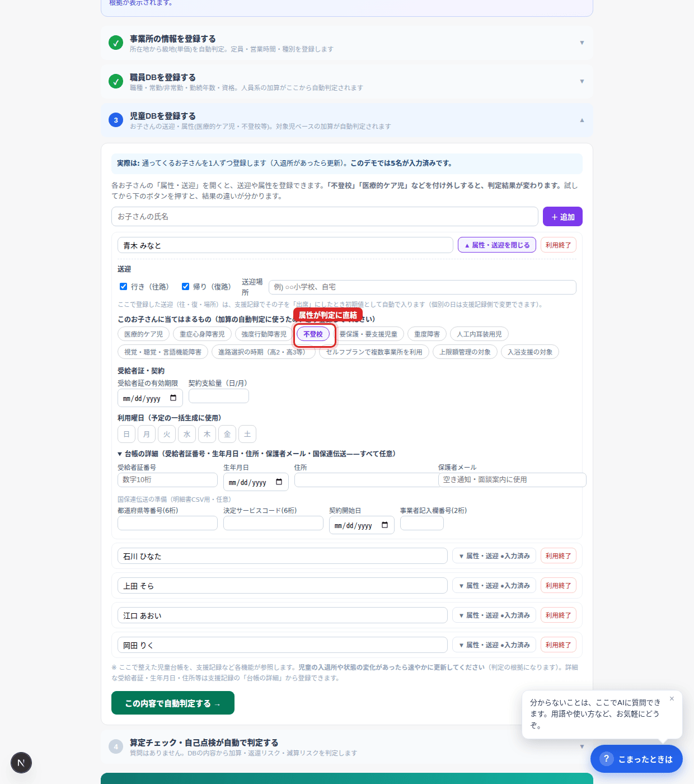Click 利用終了 for 上田 そら
This screenshot has width=694, height=784.
pyautogui.click(x=559, y=586)
